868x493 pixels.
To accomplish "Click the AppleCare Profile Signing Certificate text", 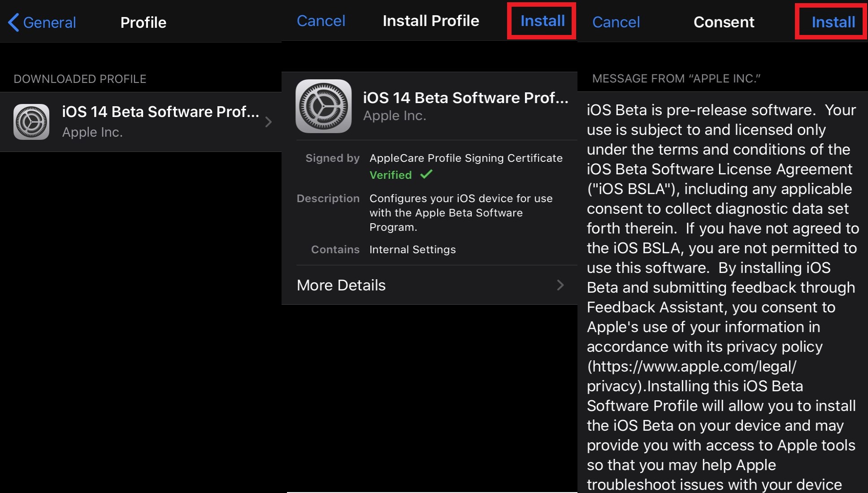I will [466, 158].
